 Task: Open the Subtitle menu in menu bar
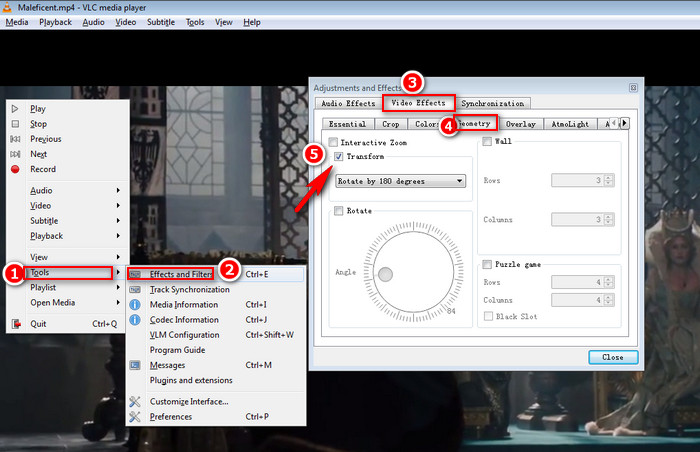161,22
